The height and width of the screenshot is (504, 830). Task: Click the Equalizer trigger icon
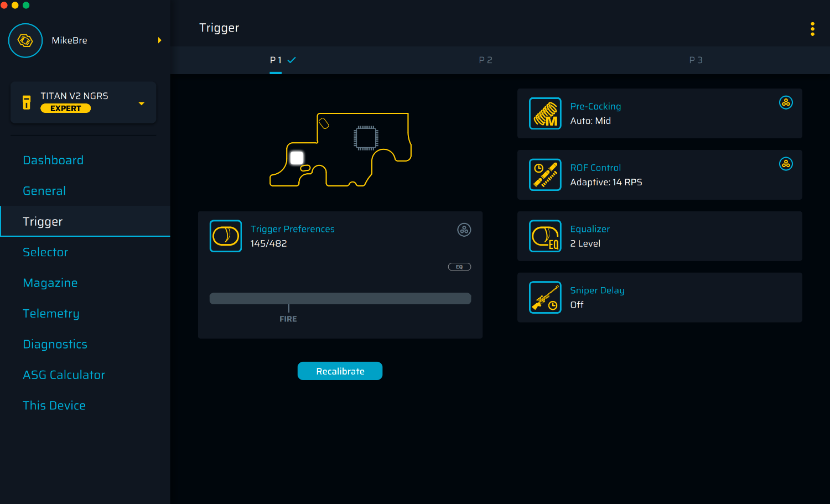[545, 236]
